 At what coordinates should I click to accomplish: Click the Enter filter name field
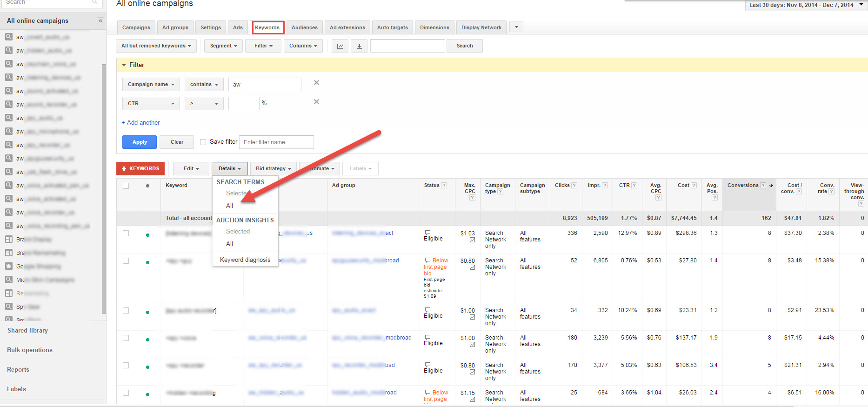coord(276,142)
